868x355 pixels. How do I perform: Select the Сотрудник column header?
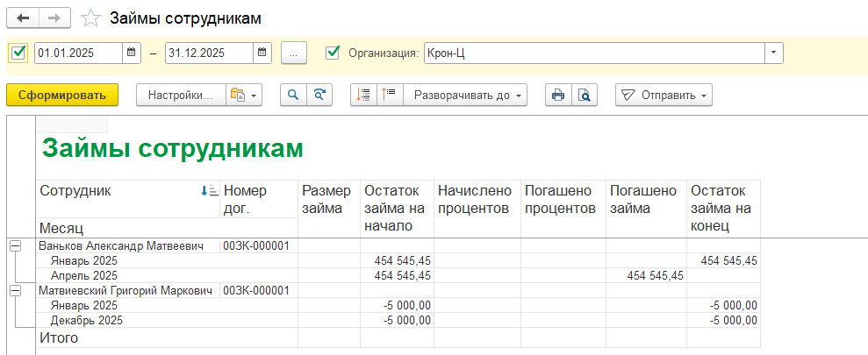point(128,199)
